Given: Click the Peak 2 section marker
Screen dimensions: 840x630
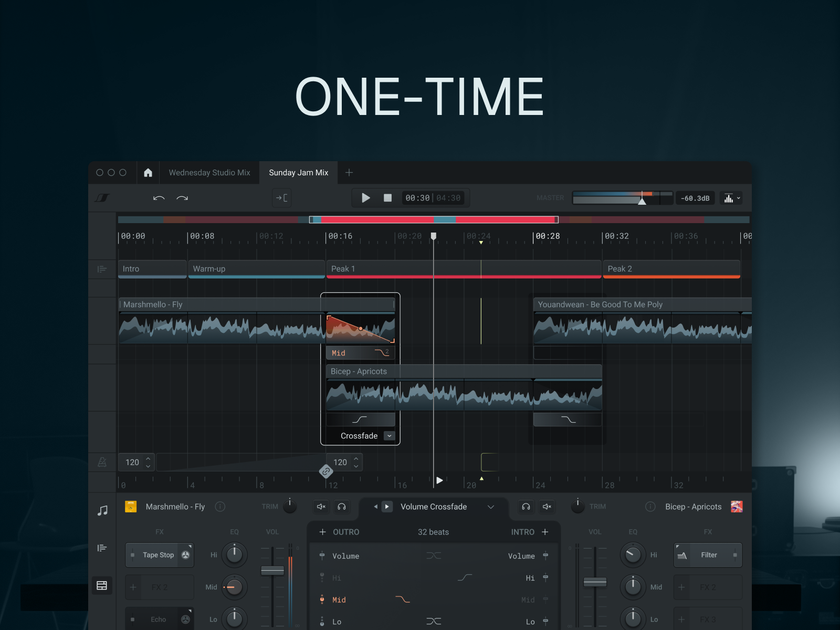Looking at the screenshot, I should [x=671, y=269].
